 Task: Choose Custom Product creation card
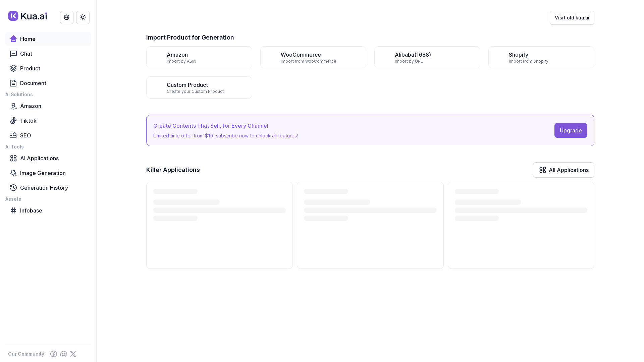[x=199, y=87]
